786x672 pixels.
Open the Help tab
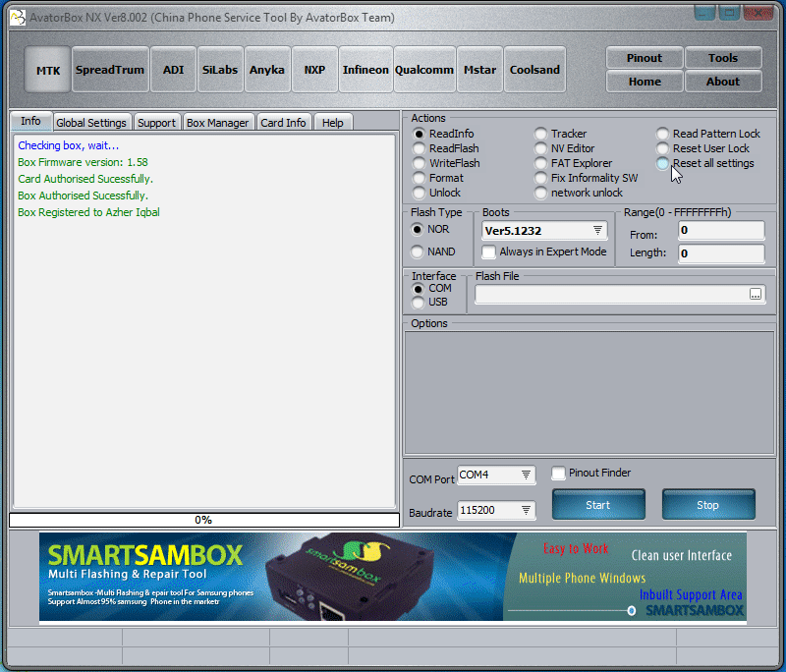coord(333,123)
